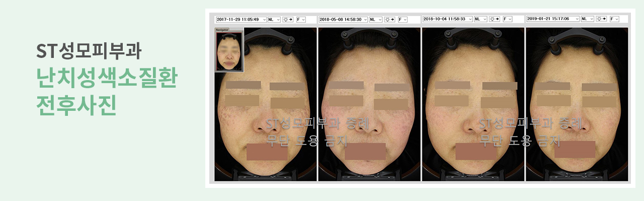Expand the NL dropdown in second panel
This screenshot has height=201, width=644.
click(375, 19)
